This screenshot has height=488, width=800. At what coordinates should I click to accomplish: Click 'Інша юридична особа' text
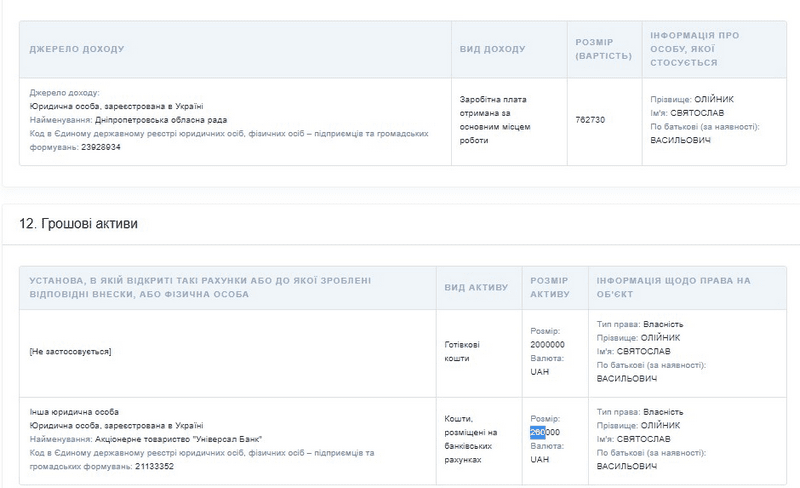click(74, 412)
